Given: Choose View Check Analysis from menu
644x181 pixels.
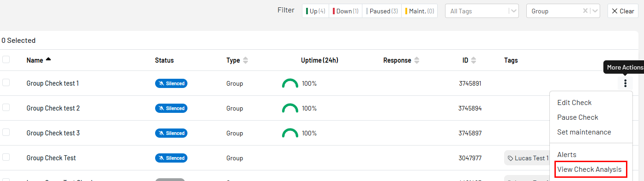Looking at the screenshot, I should 590,169.
